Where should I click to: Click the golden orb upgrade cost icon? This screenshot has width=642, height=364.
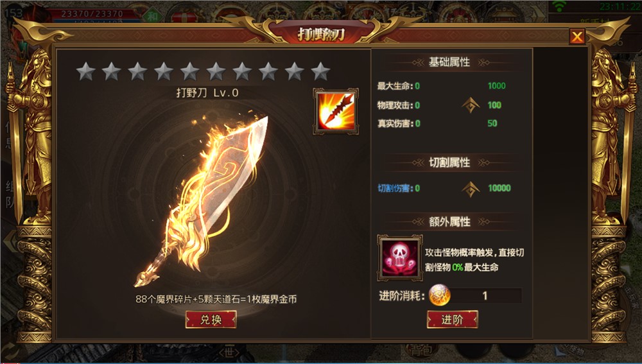click(439, 295)
